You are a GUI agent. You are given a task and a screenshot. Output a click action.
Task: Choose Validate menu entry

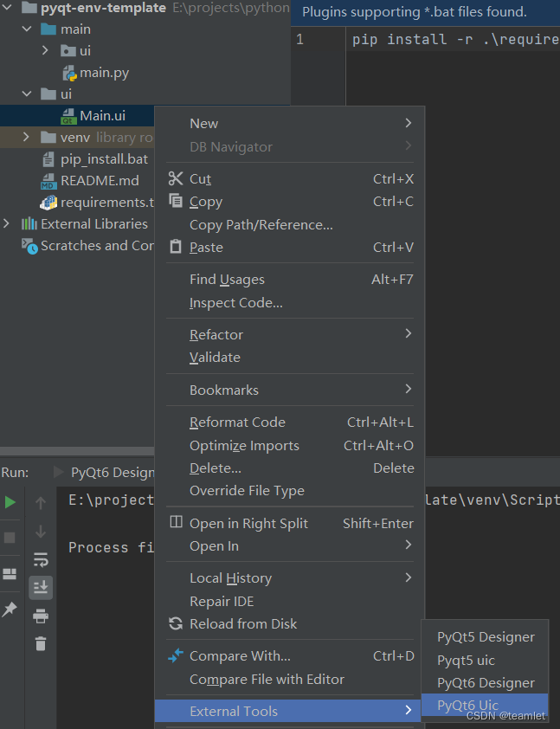coord(290,357)
